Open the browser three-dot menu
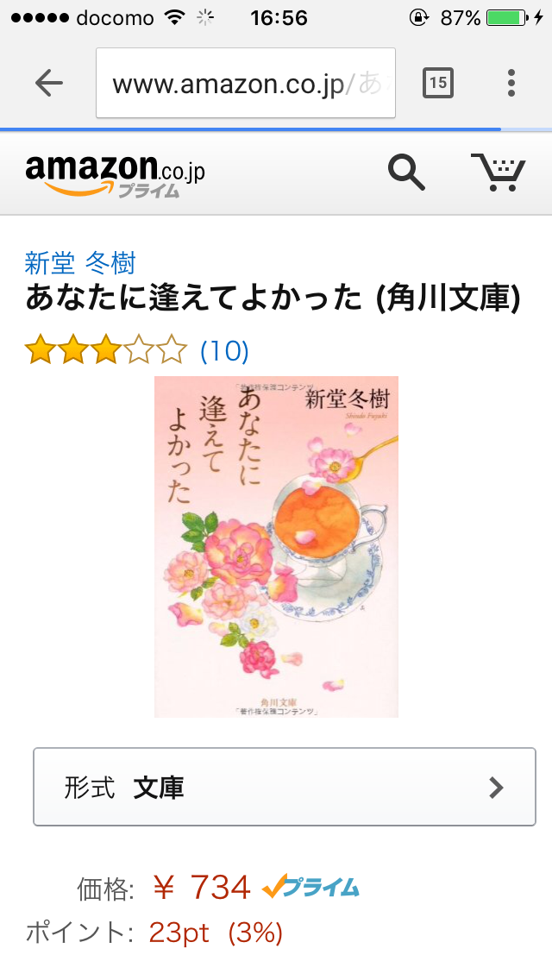The height and width of the screenshot is (980, 552). tap(511, 83)
